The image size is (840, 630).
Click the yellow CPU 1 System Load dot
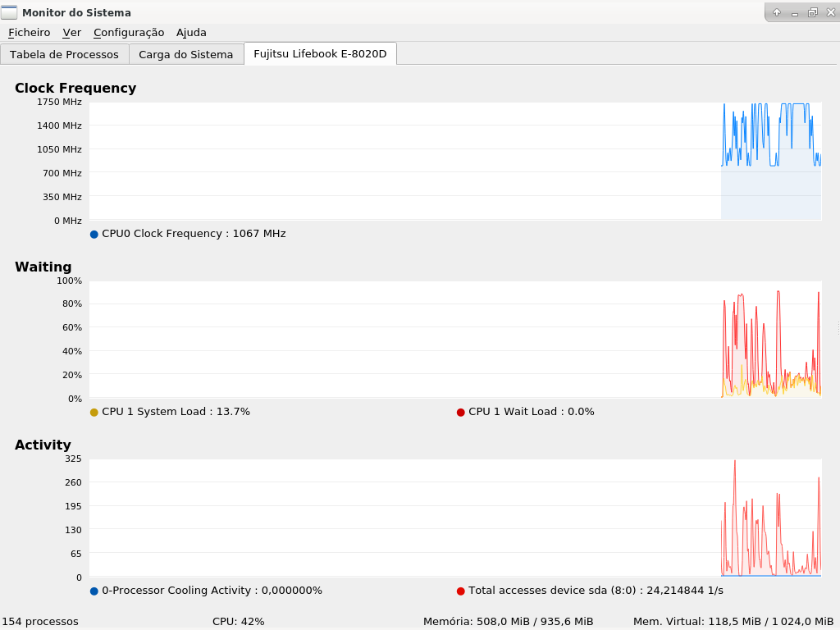click(x=94, y=413)
